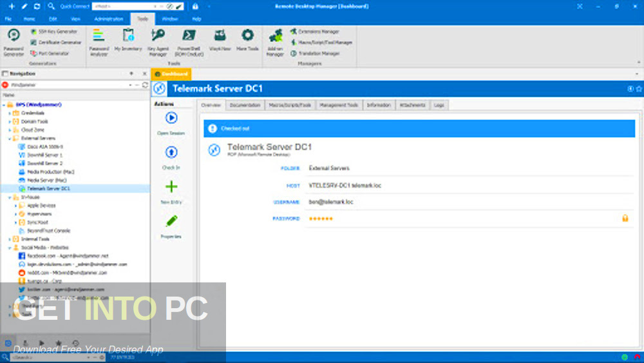Click the New Entry plus action
644x363 pixels.
tap(171, 193)
